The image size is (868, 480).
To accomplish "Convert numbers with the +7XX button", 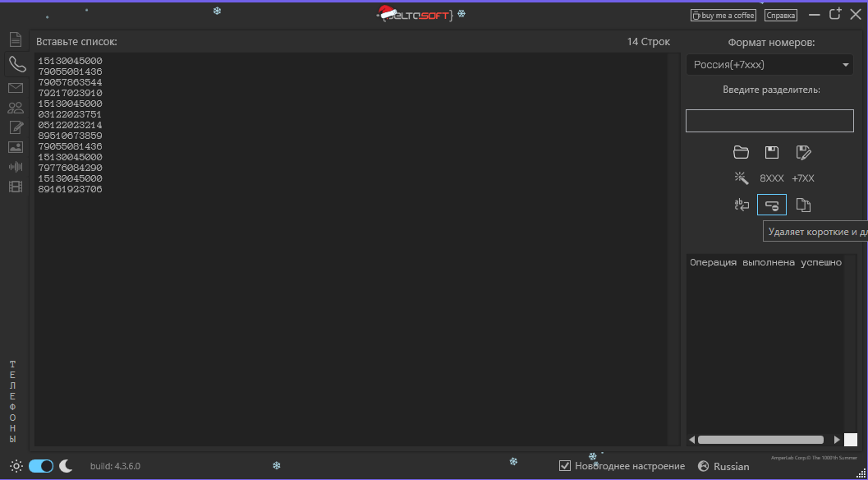I will pos(802,178).
